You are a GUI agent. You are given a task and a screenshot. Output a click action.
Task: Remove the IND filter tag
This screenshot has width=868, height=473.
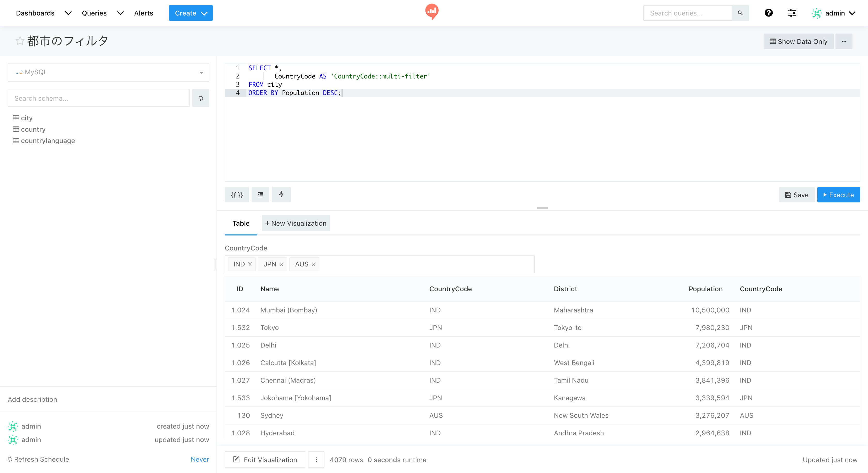coord(250,264)
